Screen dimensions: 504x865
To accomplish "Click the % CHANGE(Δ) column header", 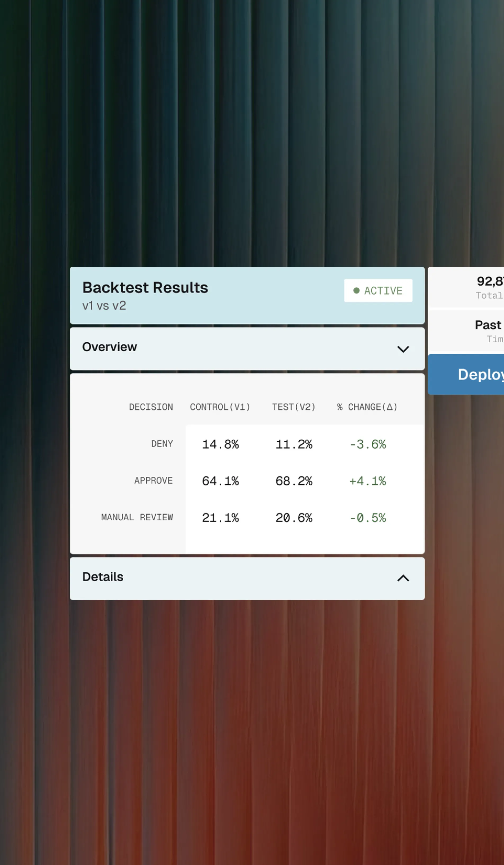I will coord(367,407).
